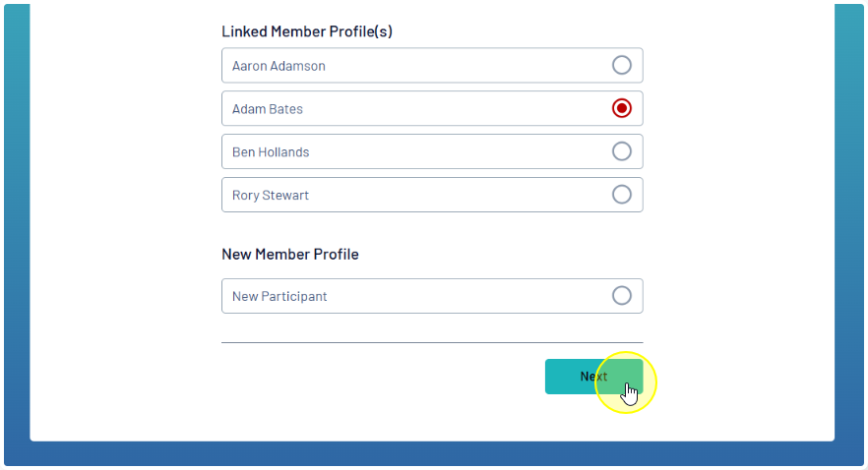Click the New Member Profile heading

tap(290, 255)
